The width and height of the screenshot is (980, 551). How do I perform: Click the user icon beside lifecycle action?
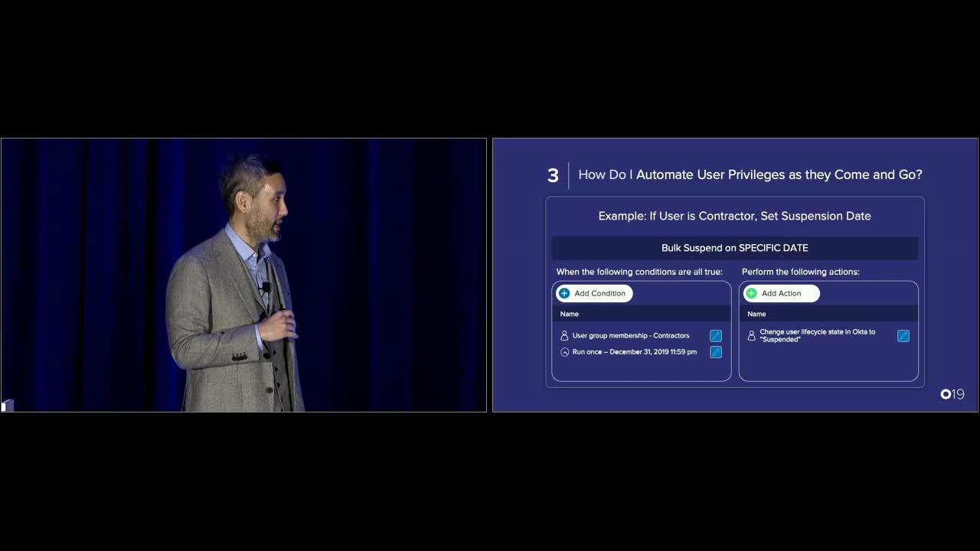[752, 336]
